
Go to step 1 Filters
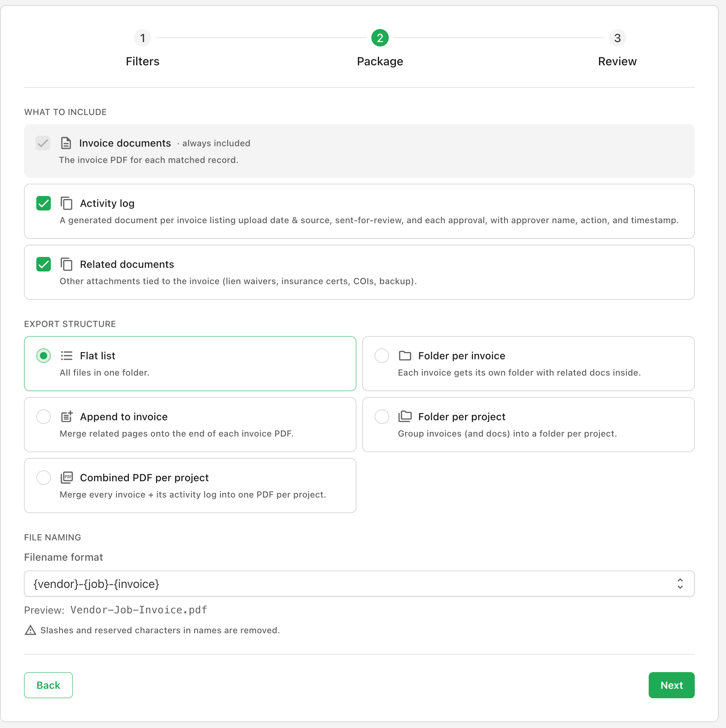143,38
